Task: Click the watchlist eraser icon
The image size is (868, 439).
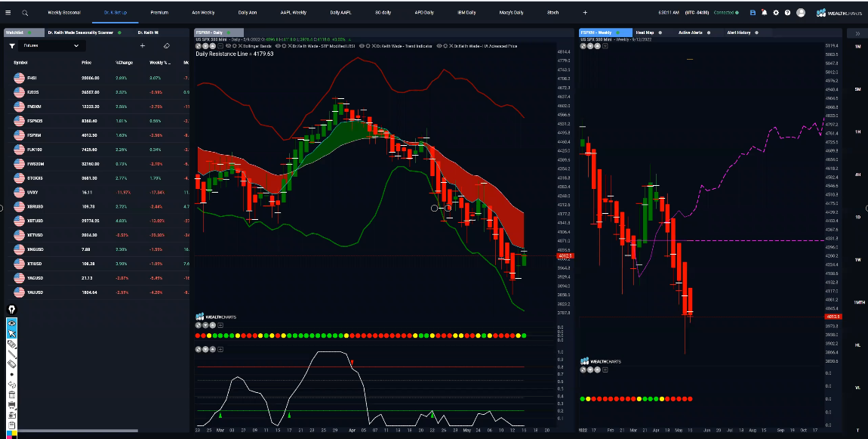Action: [x=167, y=46]
